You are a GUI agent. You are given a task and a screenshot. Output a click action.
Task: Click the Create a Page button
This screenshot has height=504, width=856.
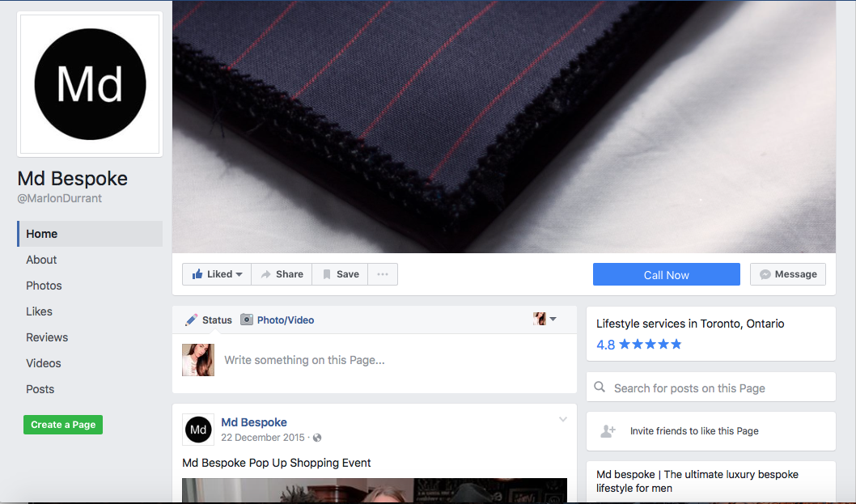pyautogui.click(x=63, y=425)
